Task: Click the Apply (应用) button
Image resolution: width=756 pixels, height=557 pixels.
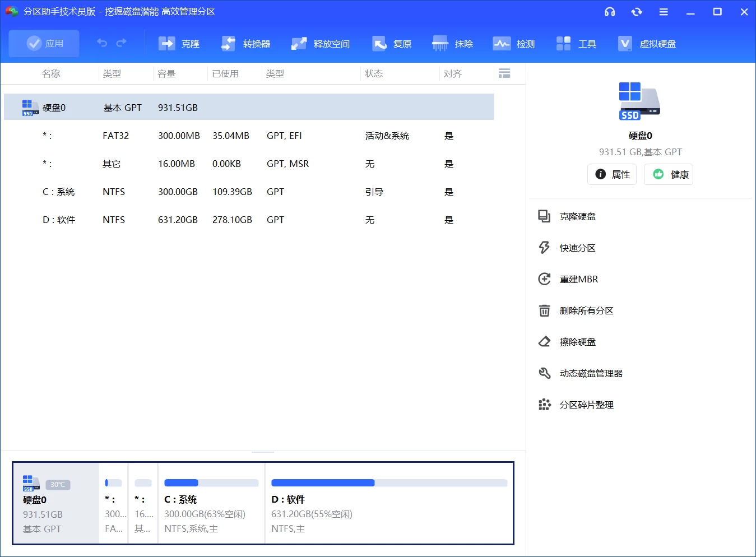Action: click(x=44, y=43)
